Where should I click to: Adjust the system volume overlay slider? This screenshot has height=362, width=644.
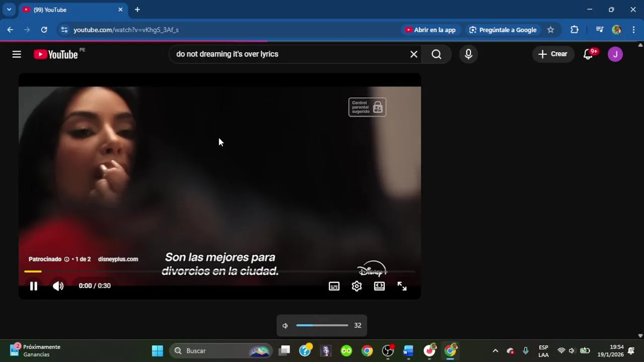(322, 325)
